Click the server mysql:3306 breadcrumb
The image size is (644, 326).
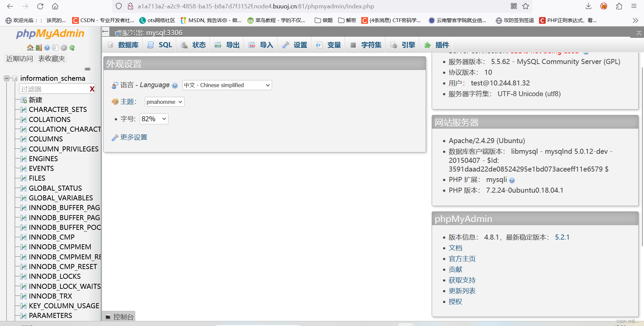click(x=152, y=33)
